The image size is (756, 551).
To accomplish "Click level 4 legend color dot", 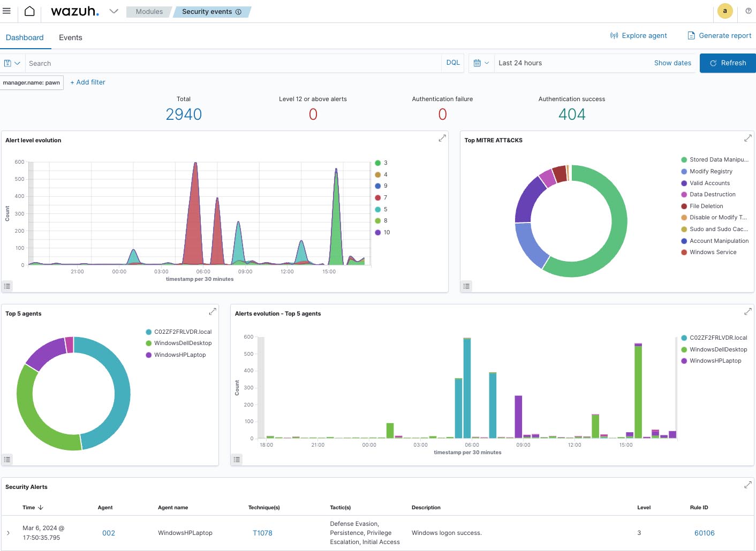I will pos(378,175).
